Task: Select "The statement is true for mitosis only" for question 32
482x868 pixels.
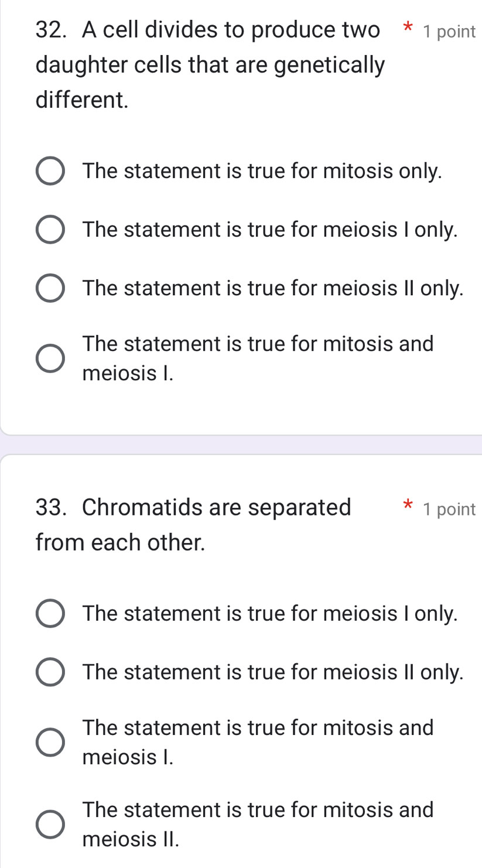Action: pos(50,170)
